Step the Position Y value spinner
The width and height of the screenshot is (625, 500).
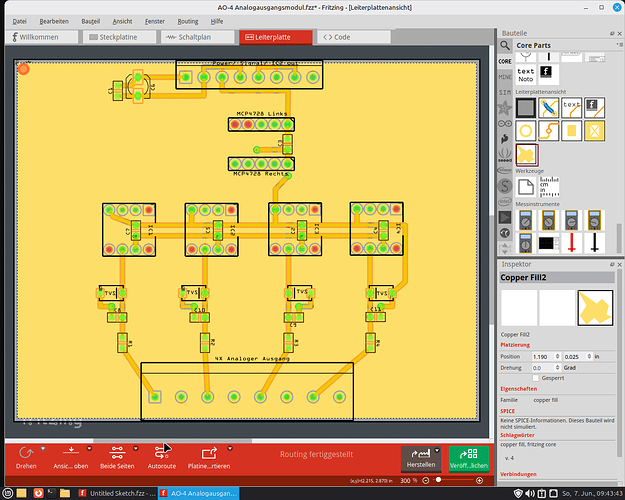pos(589,356)
